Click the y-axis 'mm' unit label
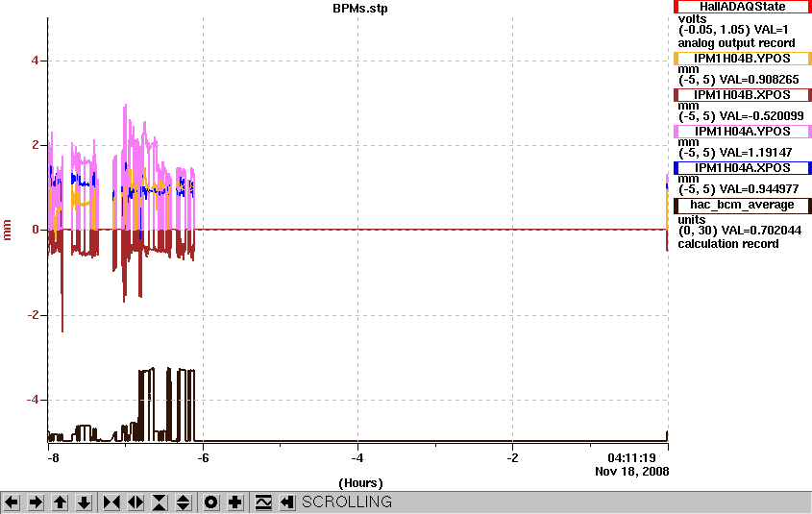 click(x=8, y=230)
